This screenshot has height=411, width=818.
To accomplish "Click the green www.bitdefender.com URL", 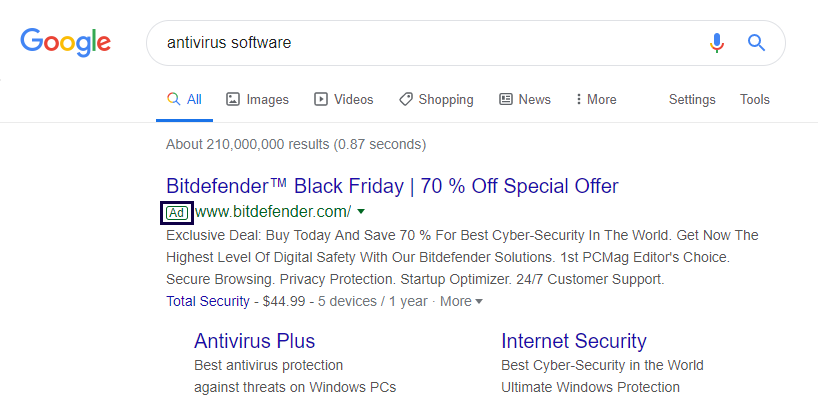I will [x=272, y=212].
